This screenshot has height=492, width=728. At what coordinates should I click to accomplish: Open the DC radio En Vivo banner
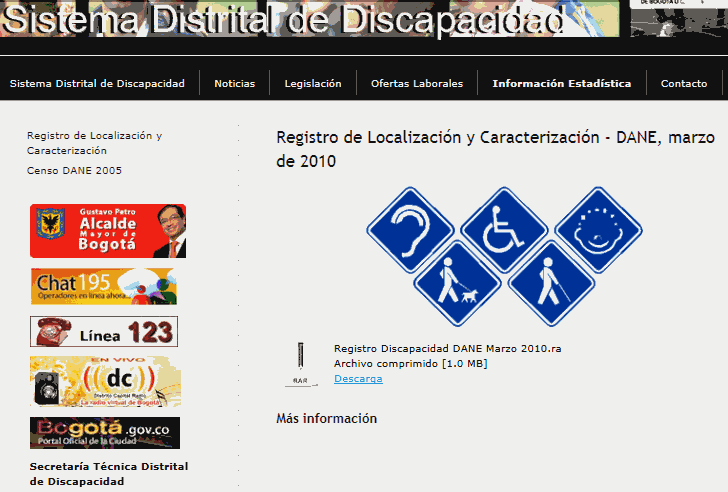pos(105,381)
